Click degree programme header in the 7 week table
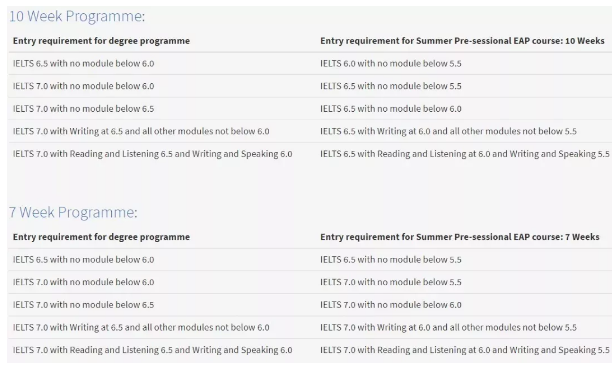 click(x=101, y=237)
